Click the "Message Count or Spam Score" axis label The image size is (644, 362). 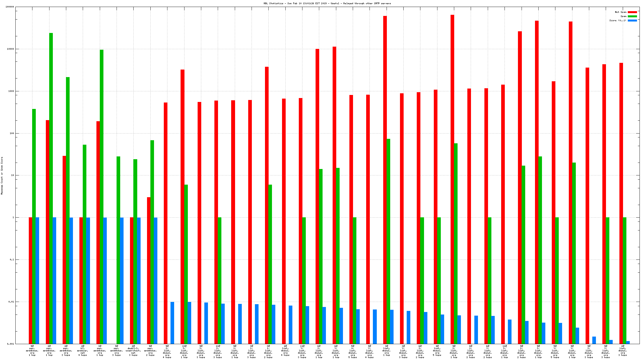click(2, 175)
